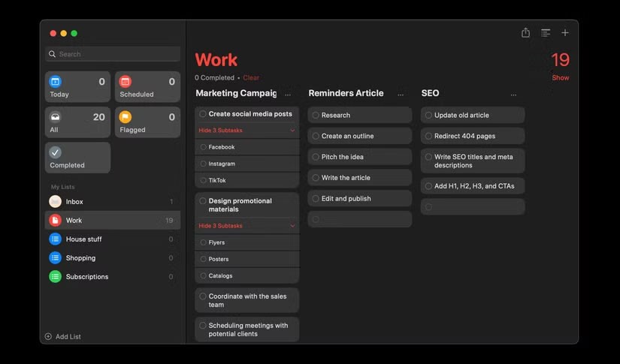Complete the 'Instagram' subtask

204,164
